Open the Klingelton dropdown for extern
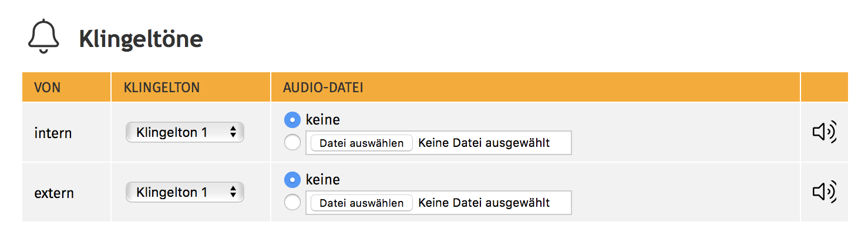This screenshot has height=235, width=868. pos(185,192)
